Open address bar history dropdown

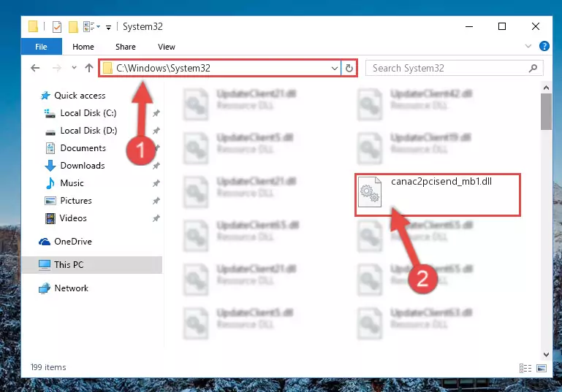tap(335, 68)
